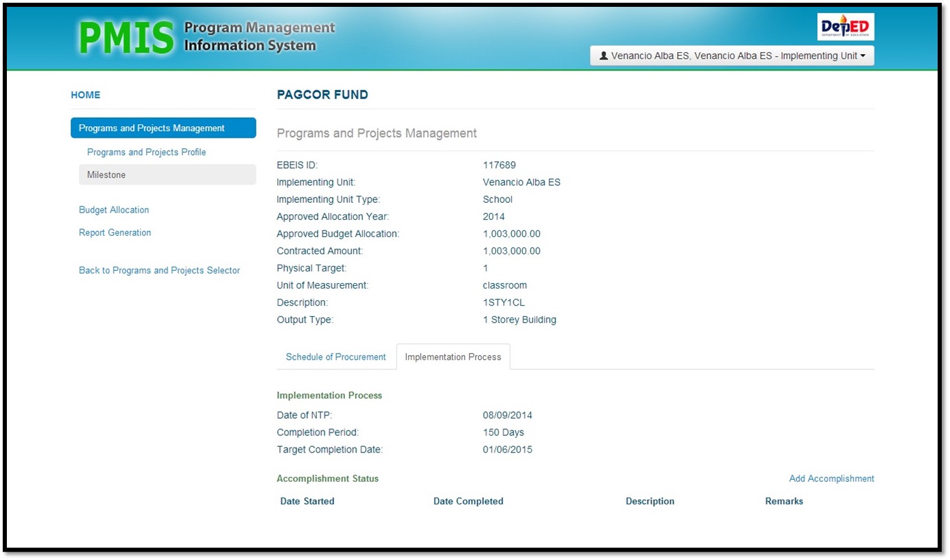Click EBEIS ID value 117689
Screen dimensions: 950x560
click(x=499, y=165)
